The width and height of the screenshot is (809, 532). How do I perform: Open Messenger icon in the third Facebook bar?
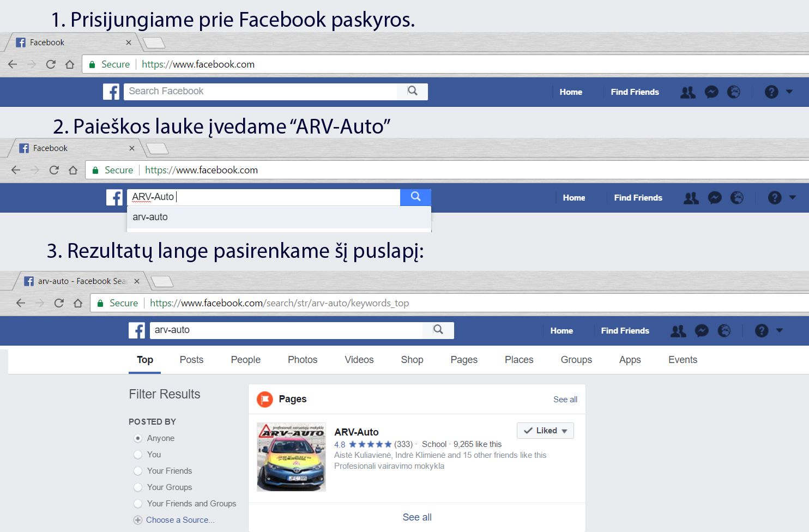click(702, 331)
